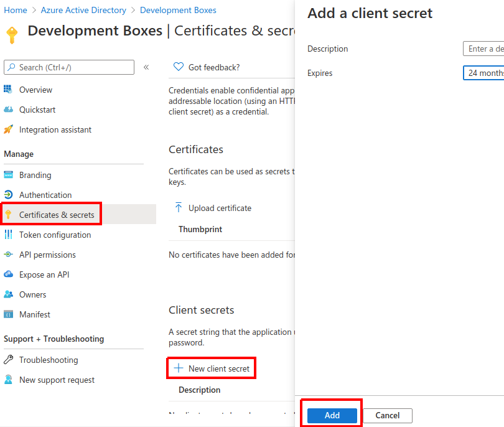Click the Authentication icon in sidebar
The height and width of the screenshot is (427, 504).
8,195
